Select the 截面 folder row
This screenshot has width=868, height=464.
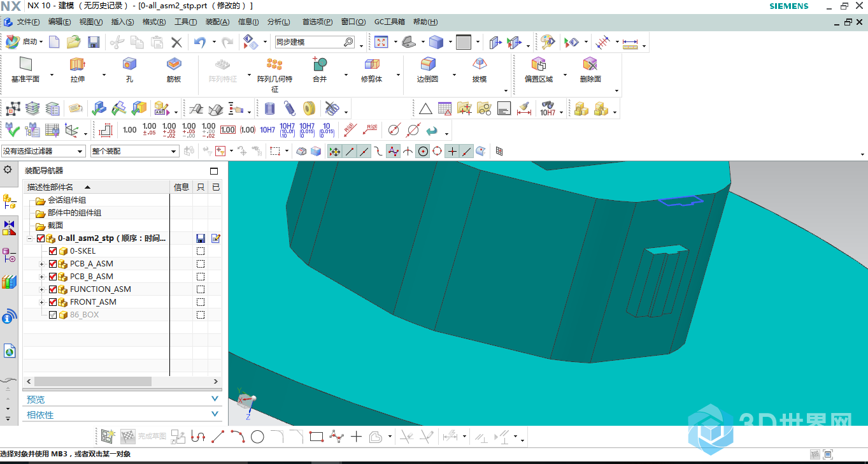(55, 226)
